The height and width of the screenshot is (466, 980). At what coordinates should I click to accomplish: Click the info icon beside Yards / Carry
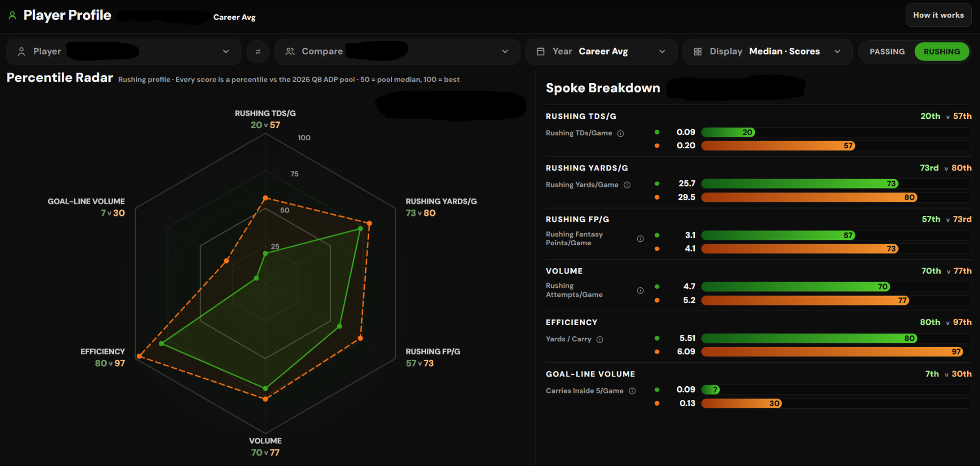pyautogui.click(x=600, y=340)
